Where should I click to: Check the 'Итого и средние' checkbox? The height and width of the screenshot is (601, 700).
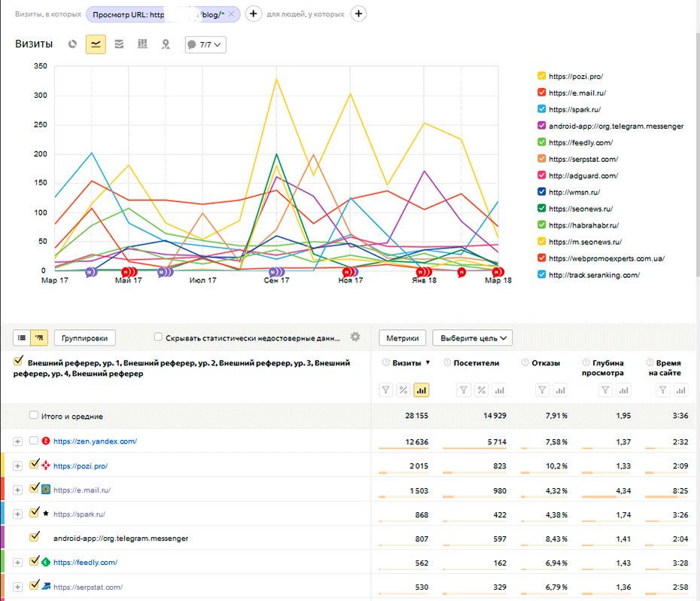click(33, 415)
